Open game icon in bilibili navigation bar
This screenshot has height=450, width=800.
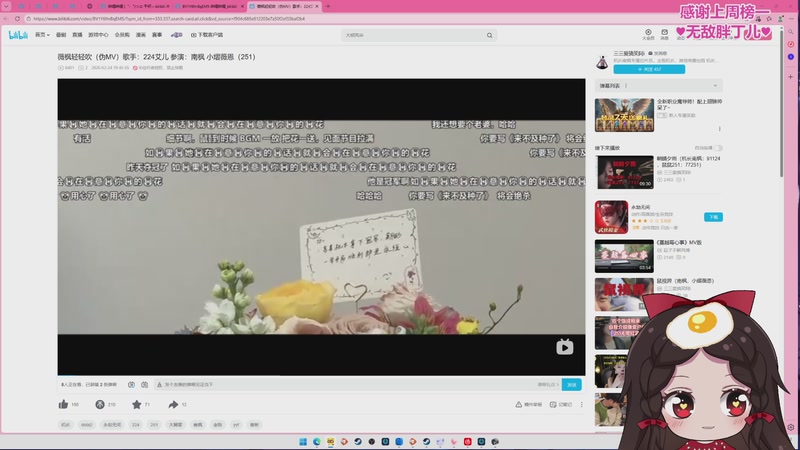click(x=177, y=35)
